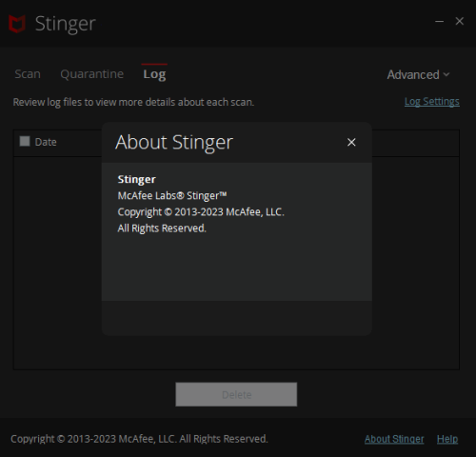
Task: Open Log Settings link
Action: pyautogui.click(x=432, y=102)
